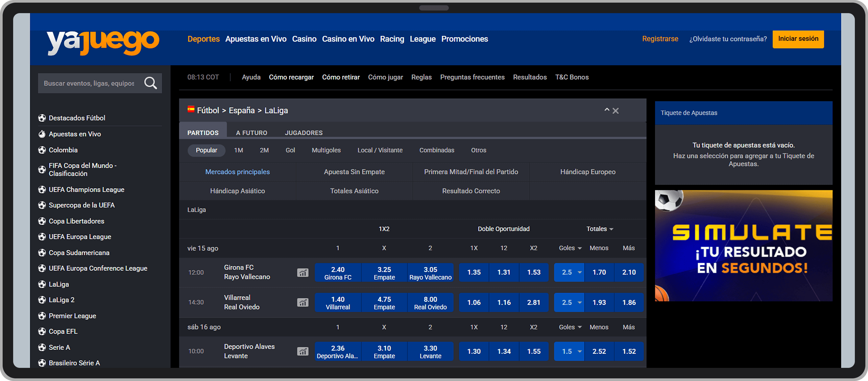Select the Multigoles filter
868x381 pixels.
point(326,150)
